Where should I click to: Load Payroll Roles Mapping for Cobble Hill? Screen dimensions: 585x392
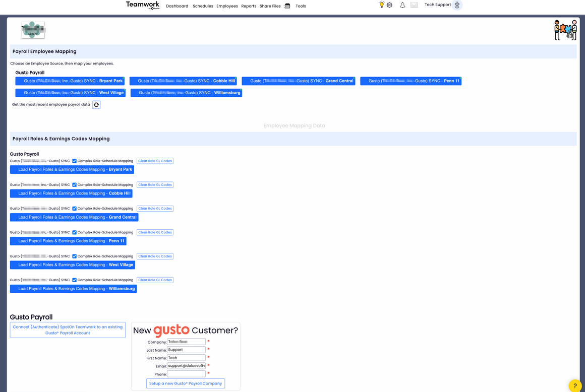(71, 193)
